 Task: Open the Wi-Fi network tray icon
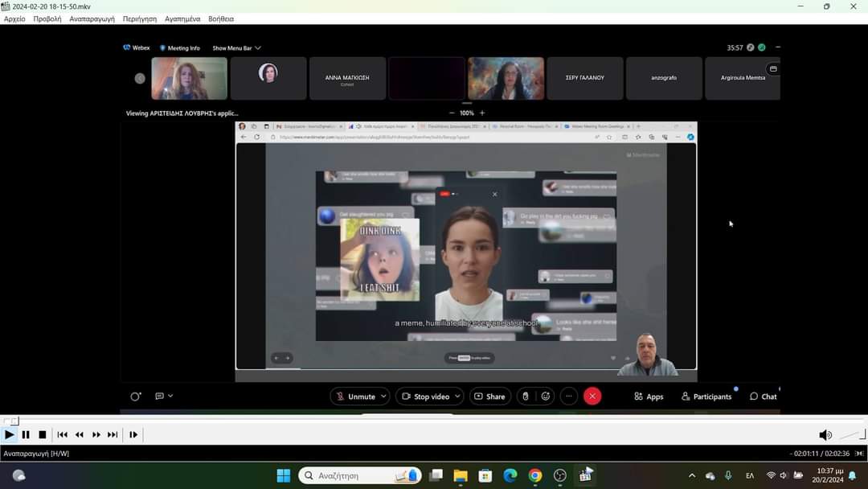(771, 475)
